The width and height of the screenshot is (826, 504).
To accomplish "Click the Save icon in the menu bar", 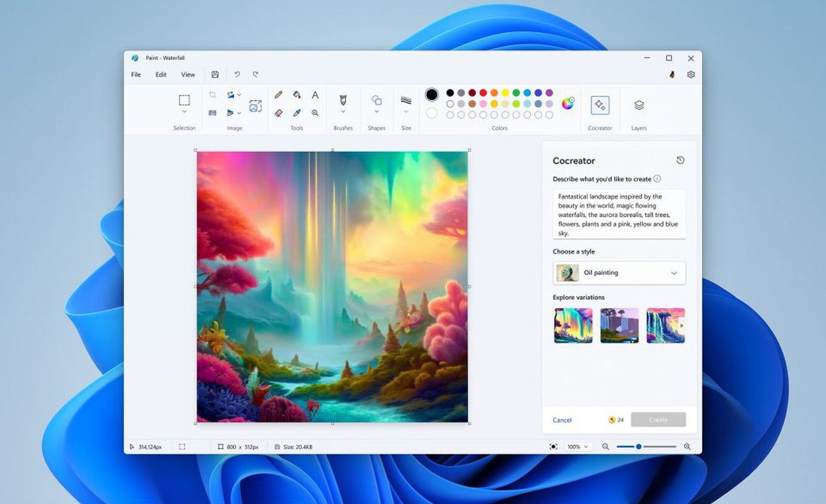I will 215,74.
